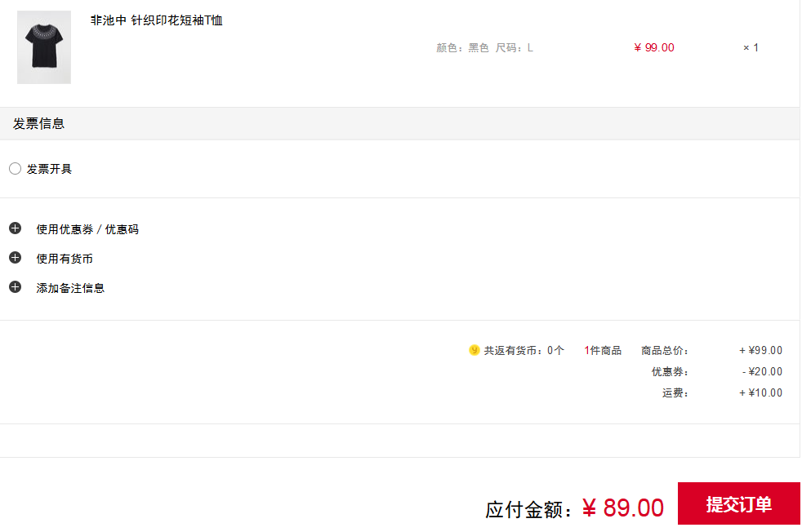Click the yellow 有货币 coin icon
This screenshot has height=532, width=802.
(x=475, y=350)
